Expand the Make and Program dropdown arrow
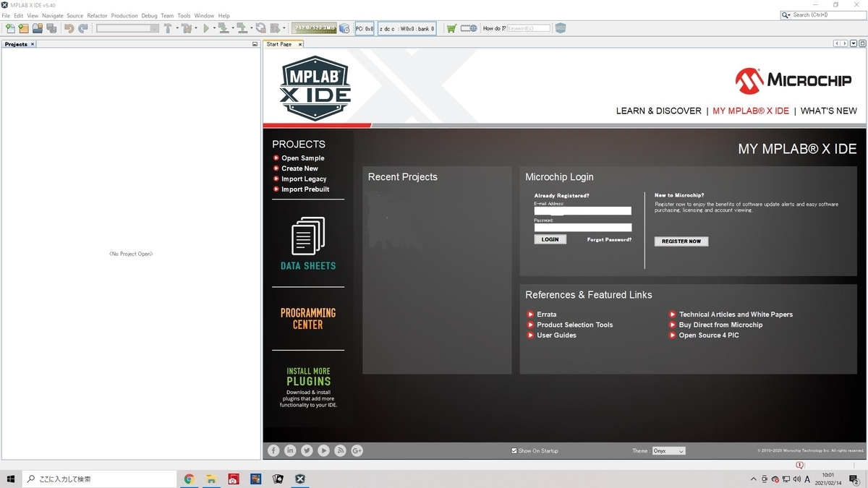Viewport: 868px width, 488px height. 233,28
